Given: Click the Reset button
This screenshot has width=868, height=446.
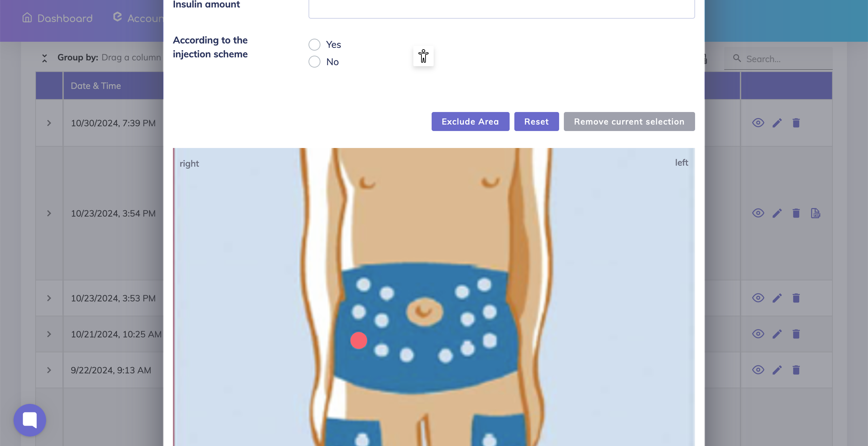Looking at the screenshot, I should click(536, 122).
